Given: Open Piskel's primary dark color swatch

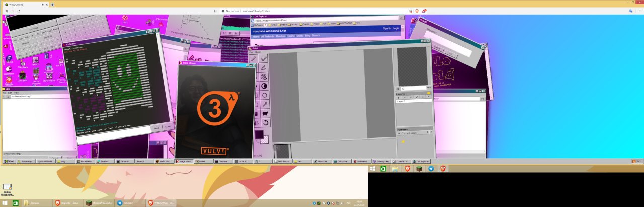Looking at the screenshot, I should 259,134.
